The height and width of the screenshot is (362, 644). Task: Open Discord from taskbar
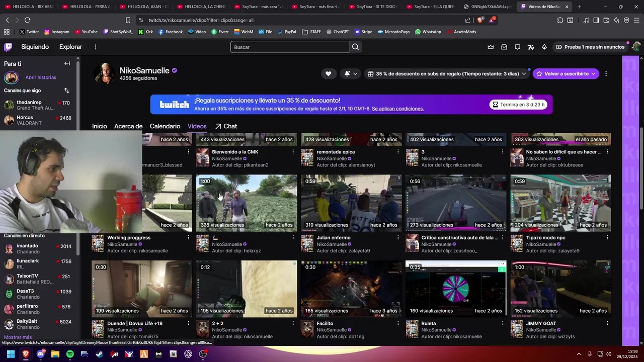pos(40,354)
